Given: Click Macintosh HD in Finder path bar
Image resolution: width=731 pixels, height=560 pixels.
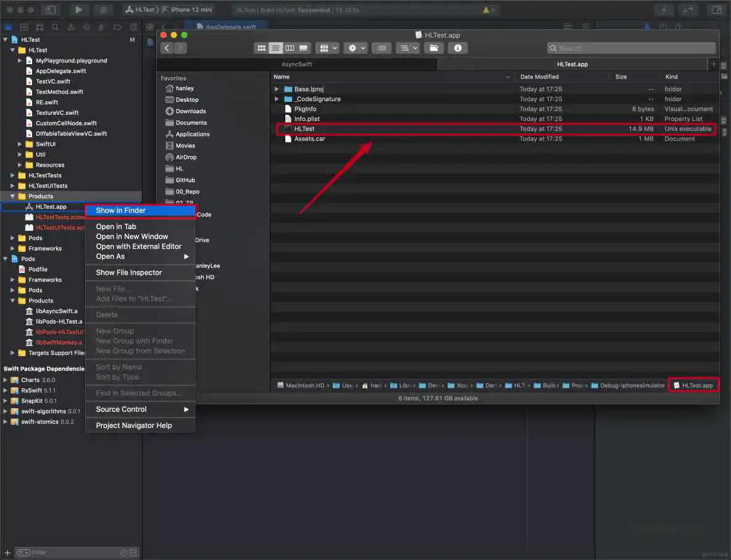Looking at the screenshot, I should [x=300, y=386].
